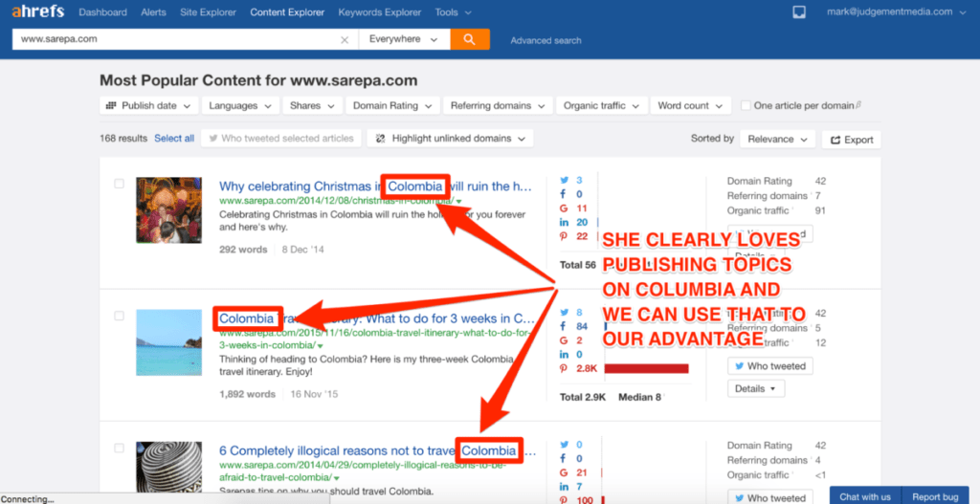980x504 pixels.
Task: Open the Publish date filter dropdown
Action: (x=148, y=105)
